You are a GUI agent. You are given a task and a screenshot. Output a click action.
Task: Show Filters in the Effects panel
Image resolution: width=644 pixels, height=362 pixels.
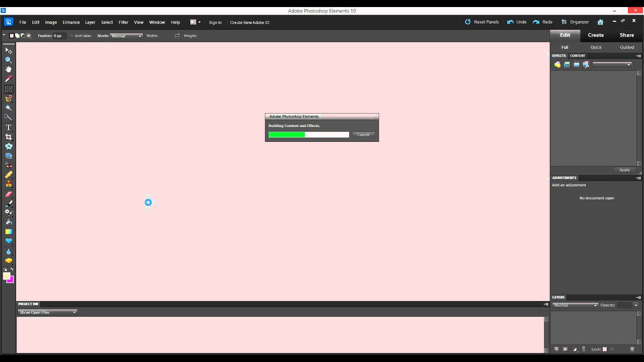[x=557, y=64]
